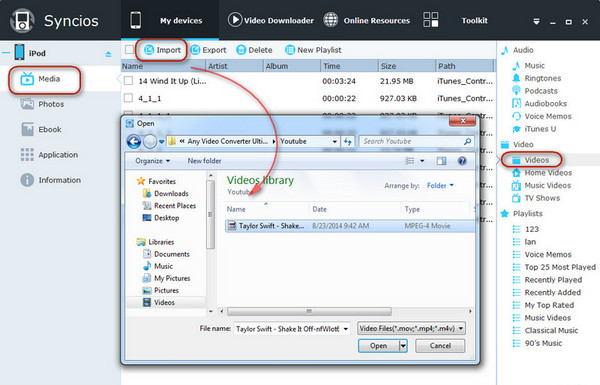Open 90's Music playlist

pos(537,343)
